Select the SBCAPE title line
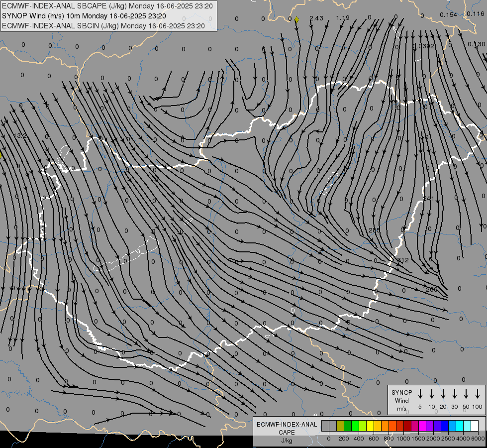This screenshot has height=448, width=487. click(107, 6)
